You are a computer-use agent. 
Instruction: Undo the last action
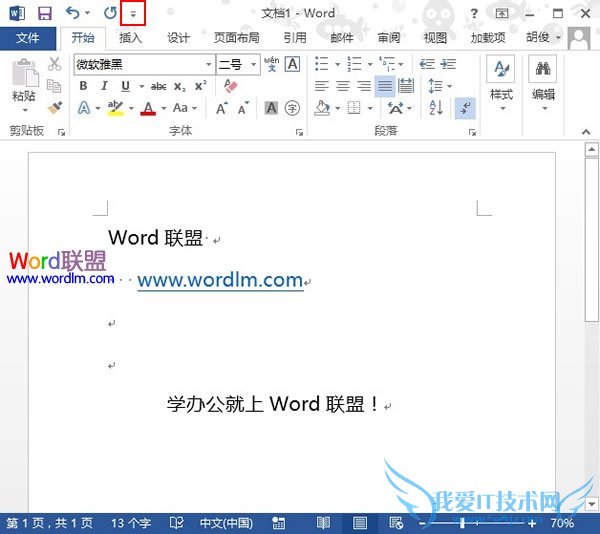73,13
